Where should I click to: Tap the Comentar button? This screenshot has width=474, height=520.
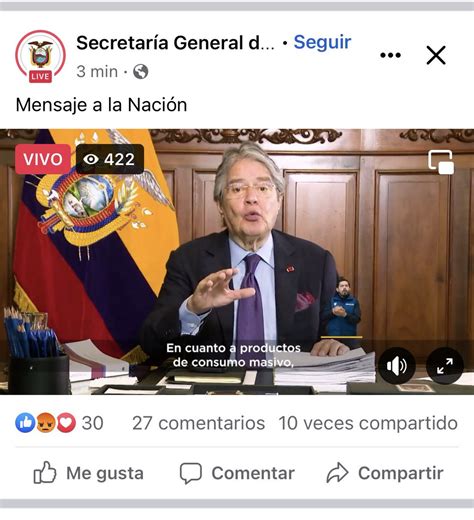pyautogui.click(x=237, y=473)
